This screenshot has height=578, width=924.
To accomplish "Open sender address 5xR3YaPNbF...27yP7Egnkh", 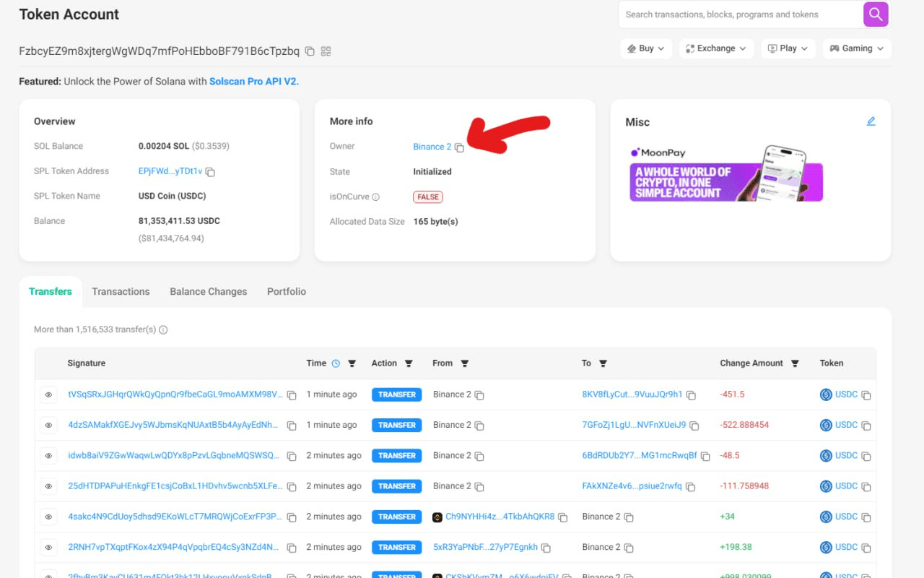I will click(486, 547).
